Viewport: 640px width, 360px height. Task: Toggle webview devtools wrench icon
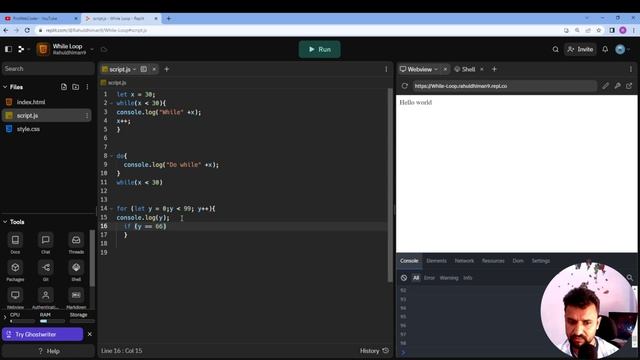617,86
